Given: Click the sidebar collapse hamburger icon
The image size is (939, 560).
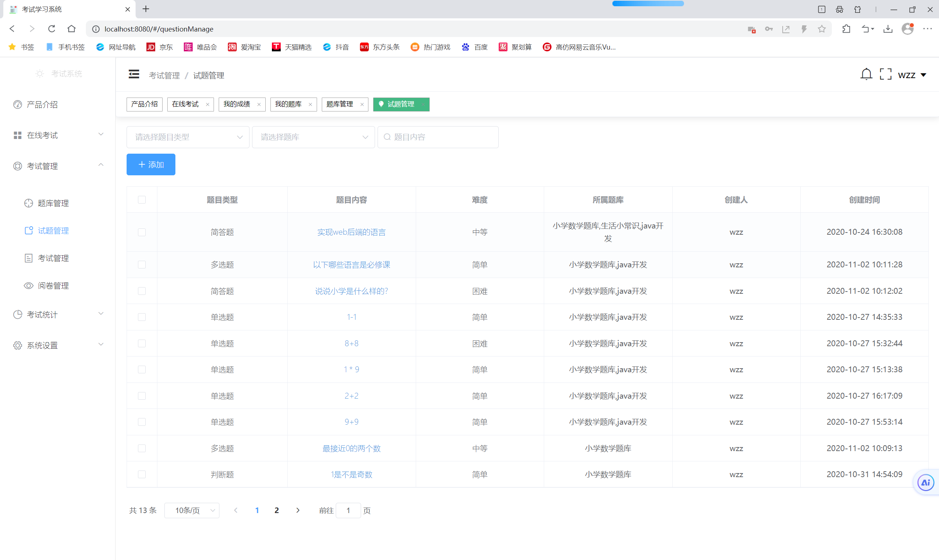Looking at the screenshot, I should (134, 74).
